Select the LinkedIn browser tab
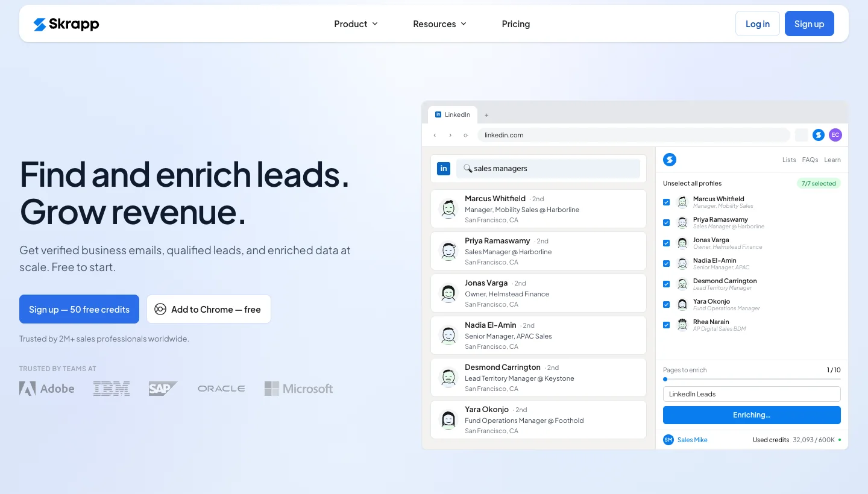Screen dimensions: 868x494 pos(453,114)
